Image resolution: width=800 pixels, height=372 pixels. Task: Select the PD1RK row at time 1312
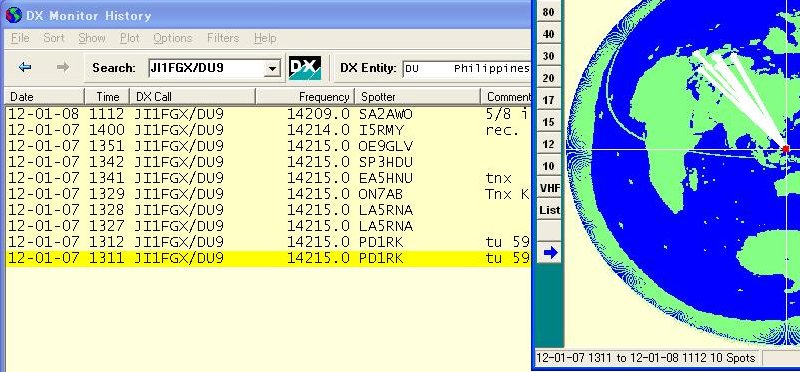coord(268,242)
